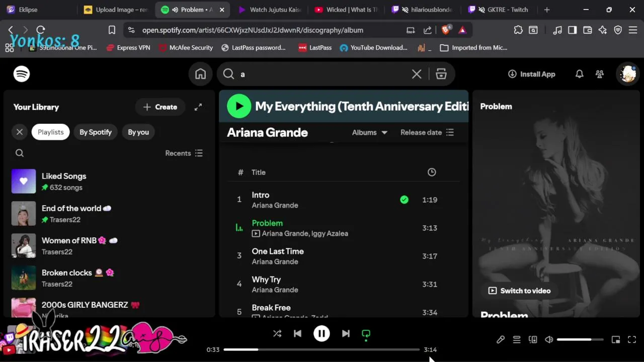Toggle repeat mode

pos(366,334)
